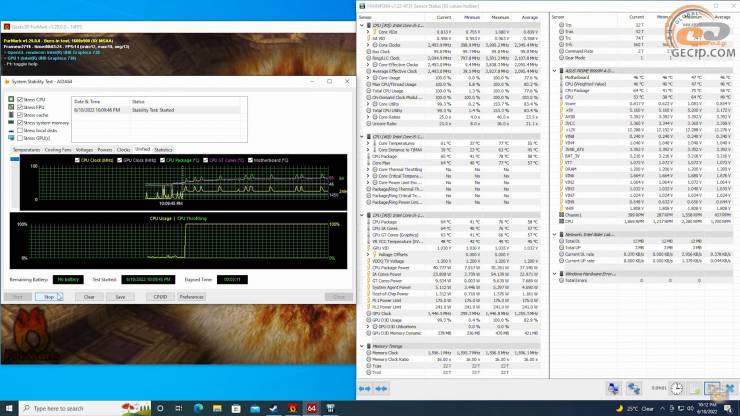Open the Clocks tab
Image resolution: width=740 pixels, height=416 pixels.
[x=124, y=150]
